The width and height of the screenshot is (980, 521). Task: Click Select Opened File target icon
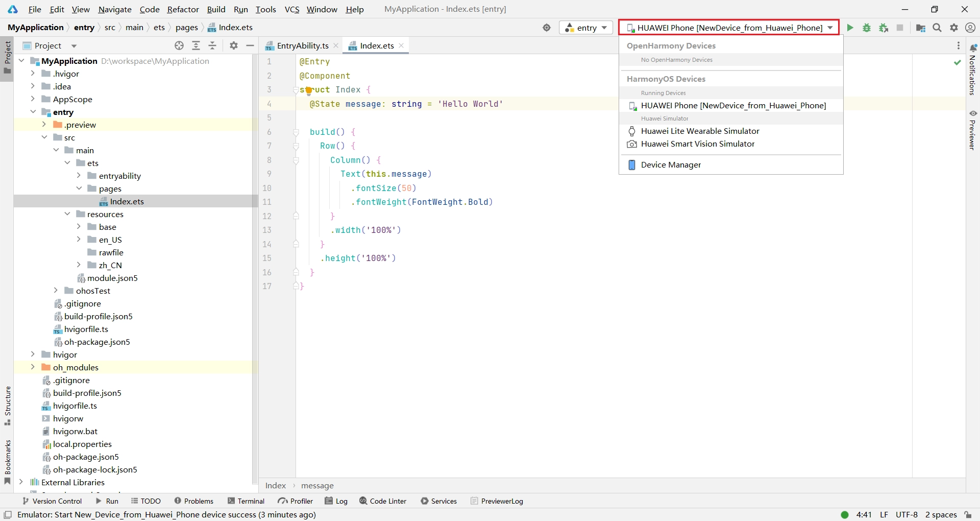(x=179, y=45)
